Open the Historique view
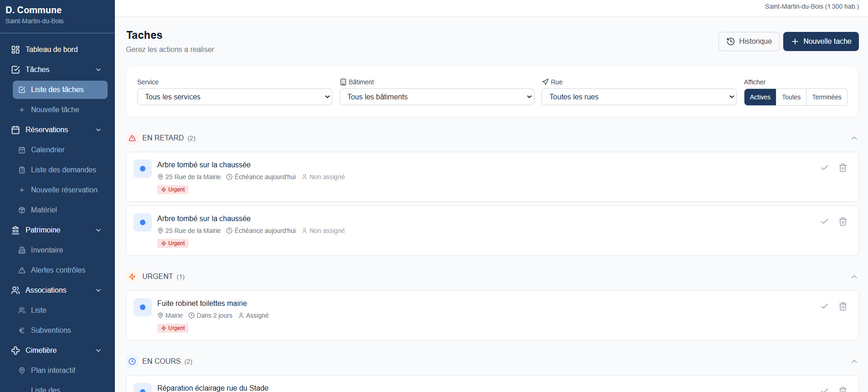The width and height of the screenshot is (868, 392). (749, 41)
